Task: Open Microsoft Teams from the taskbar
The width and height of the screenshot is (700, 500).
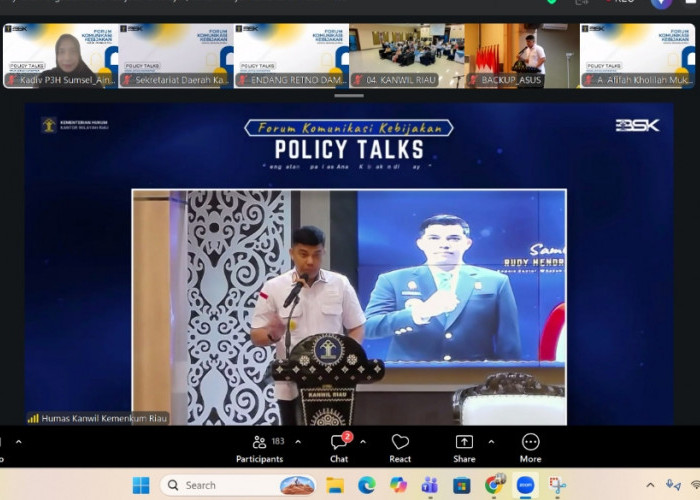Action: pyautogui.click(x=429, y=485)
